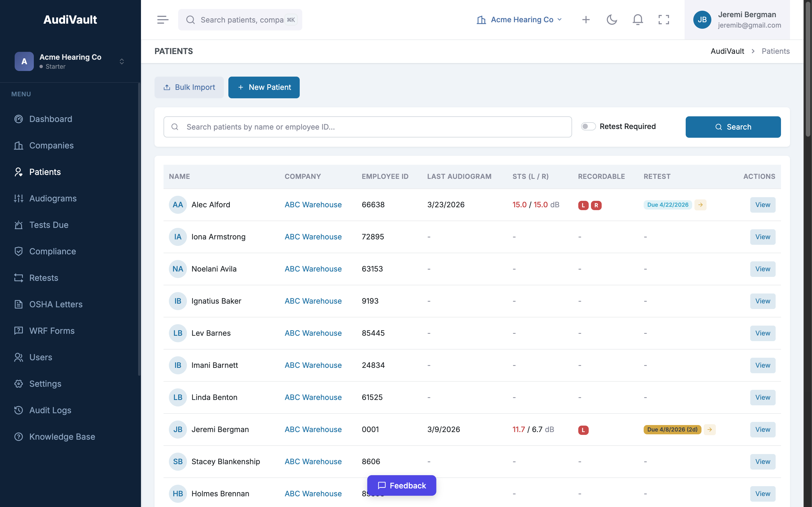Viewport: 812px width, 507px height.
Task: Open ABC Warehouse from Lev Barnes's row
Action: click(313, 333)
